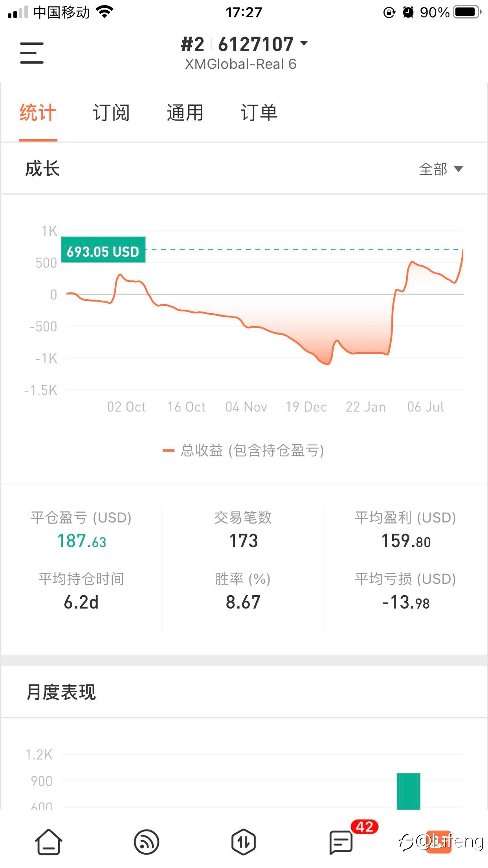This screenshot has width=488, height=868.
Task: Tap the green monthly performance bar
Action: [408, 791]
